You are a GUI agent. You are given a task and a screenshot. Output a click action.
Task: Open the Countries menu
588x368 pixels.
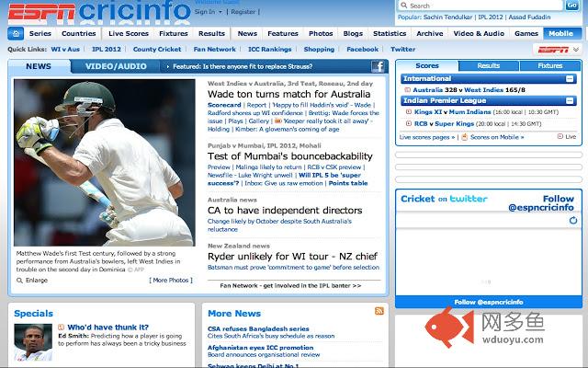pyautogui.click(x=79, y=33)
